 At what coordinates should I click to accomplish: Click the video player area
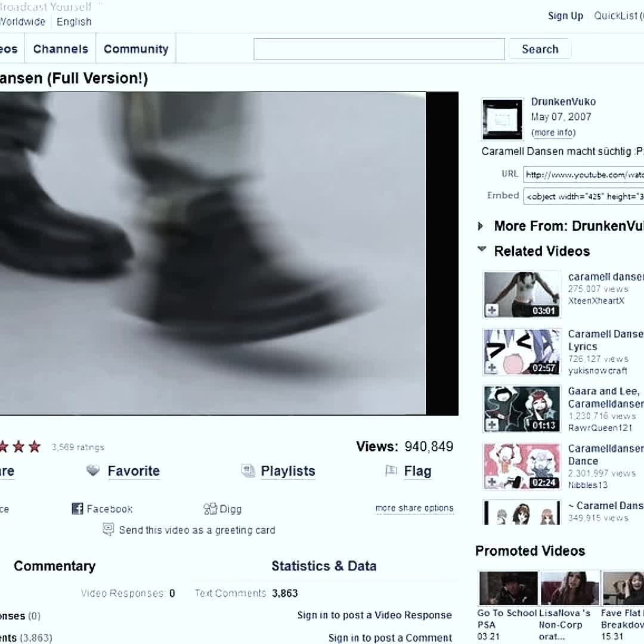229,253
